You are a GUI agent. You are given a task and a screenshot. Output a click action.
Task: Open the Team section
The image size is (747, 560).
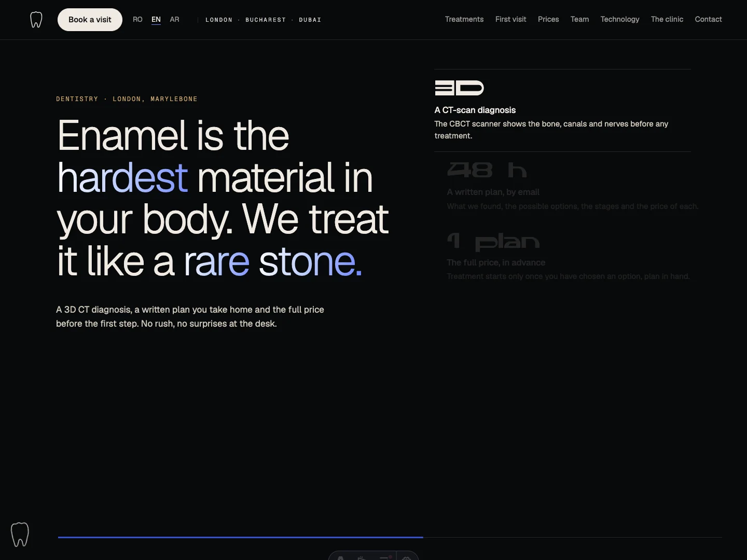point(579,19)
